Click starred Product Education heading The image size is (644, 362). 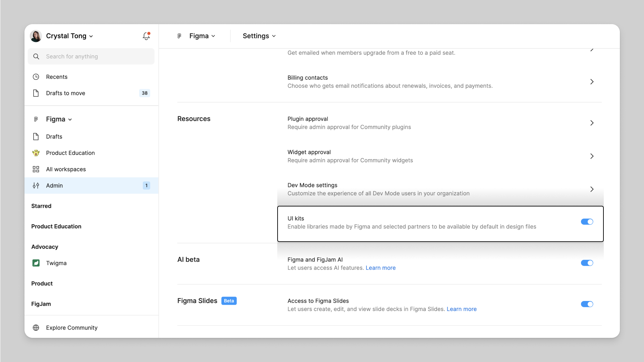coord(56,227)
